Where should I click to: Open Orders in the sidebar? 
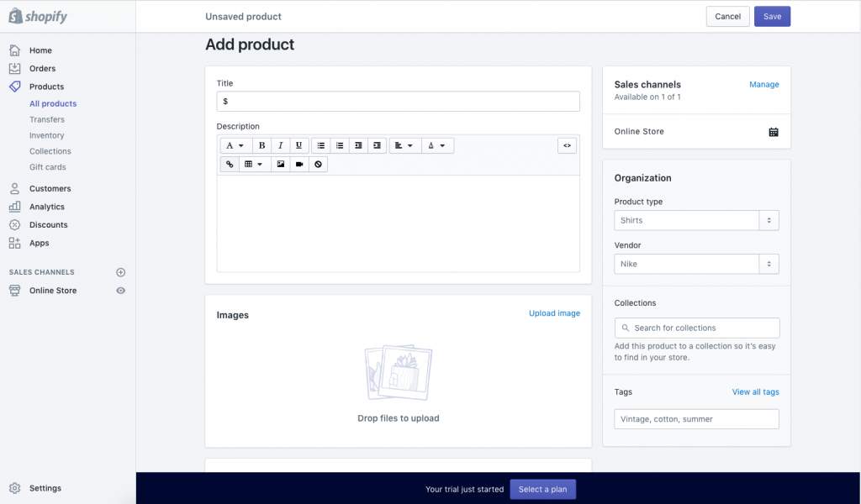coord(42,69)
